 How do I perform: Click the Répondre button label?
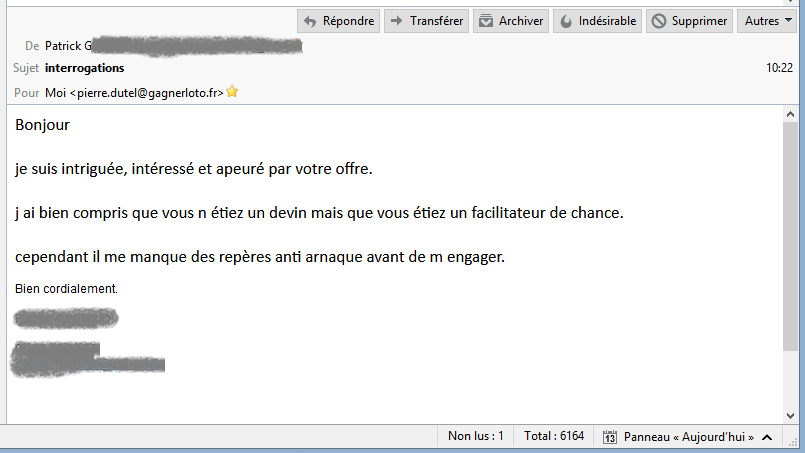349,21
